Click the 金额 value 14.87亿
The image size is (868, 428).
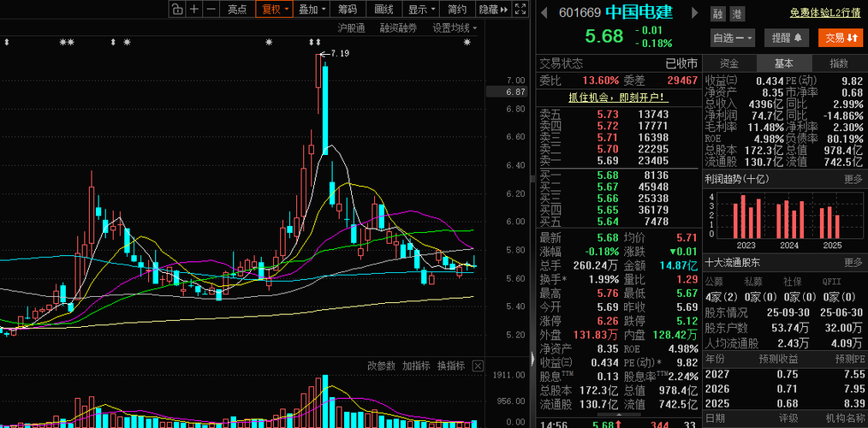tap(679, 265)
